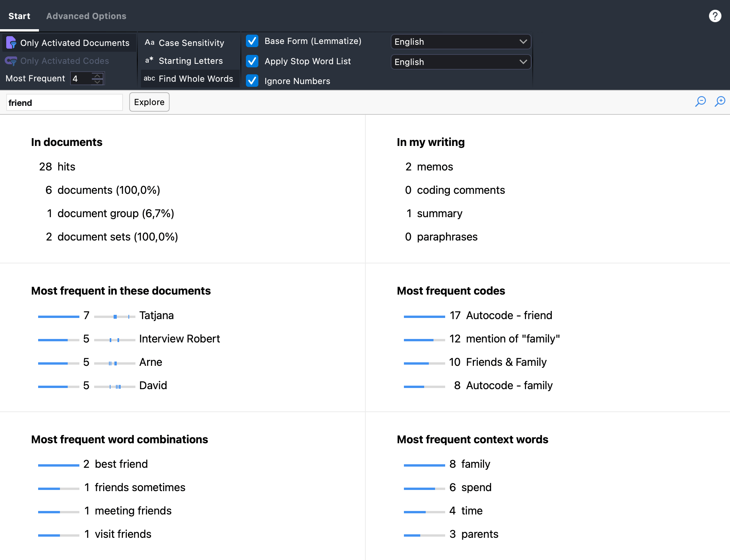
Task: Click the zoom out magnifier icon
Action: pyautogui.click(x=700, y=102)
